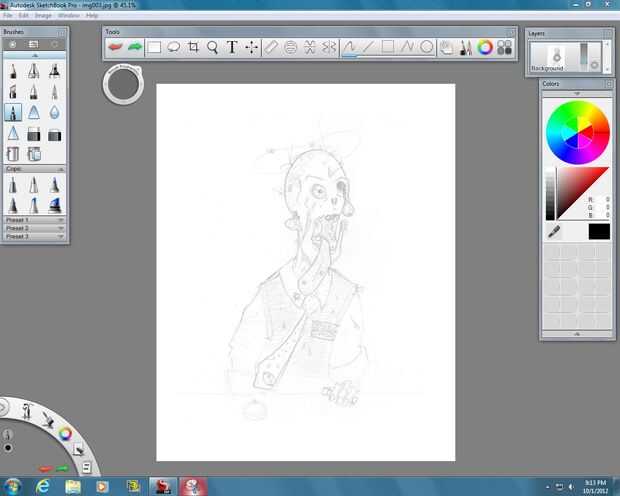Open the Image menu
The image size is (620, 496).
[x=43, y=15]
